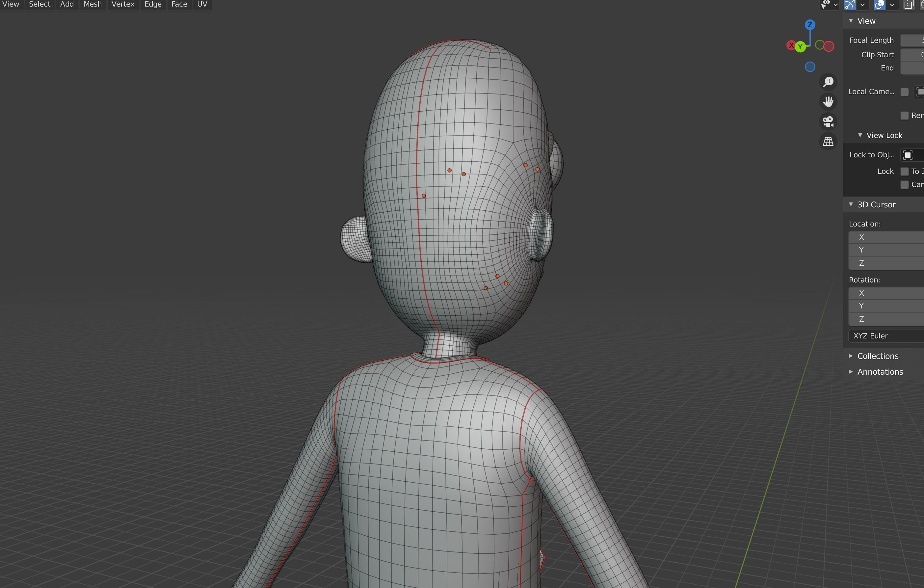The width and height of the screenshot is (924, 588).
Task: Toggle the viewport gizmos button
Action: (x=850, y=5)
